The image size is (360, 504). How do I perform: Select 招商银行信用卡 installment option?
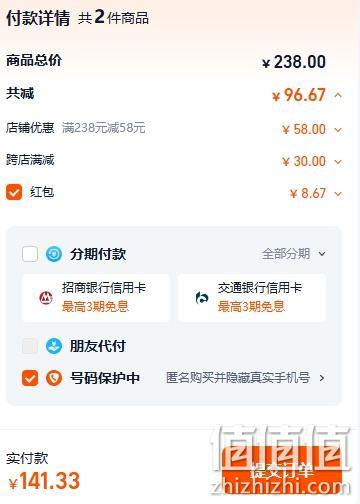pyautogui.click(x=96, y=298)
